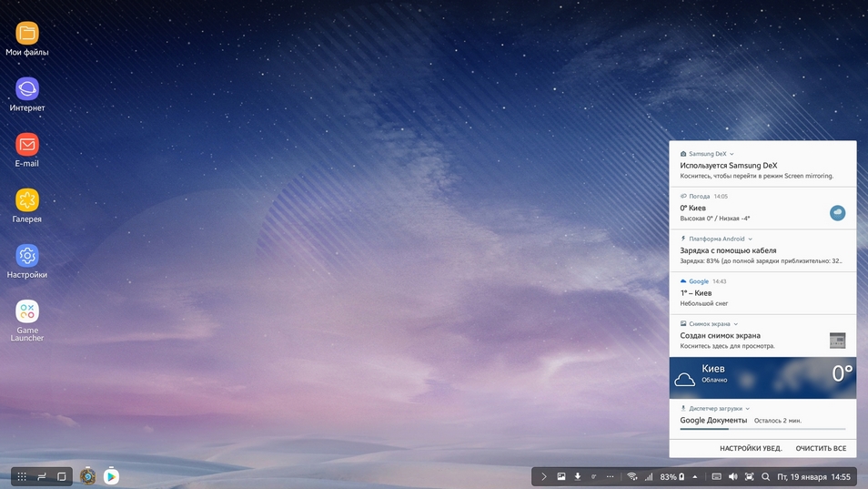The image size is (868, 489).
Task: Expand the Samsung DeX notification chevron
Action: click(732, 154)
